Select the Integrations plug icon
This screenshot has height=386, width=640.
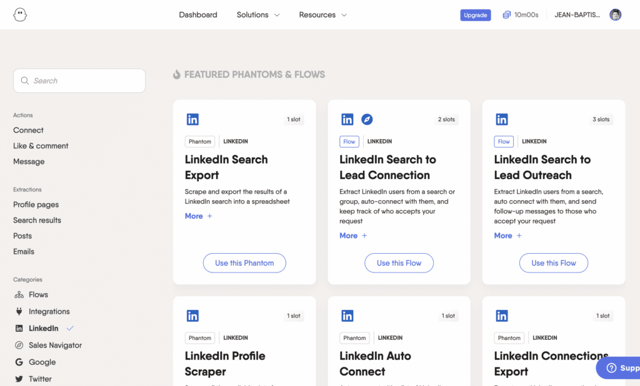[19, 311]
